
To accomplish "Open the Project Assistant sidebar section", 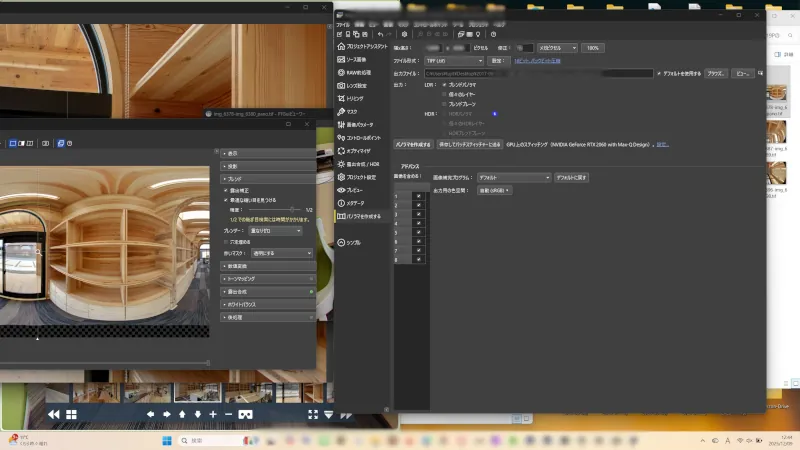I will (x=368, y=46).
